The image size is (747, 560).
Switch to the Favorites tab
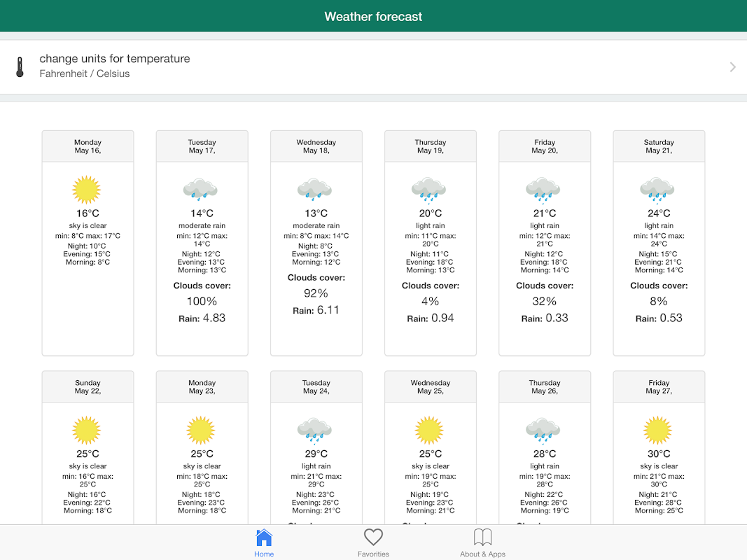374,543
